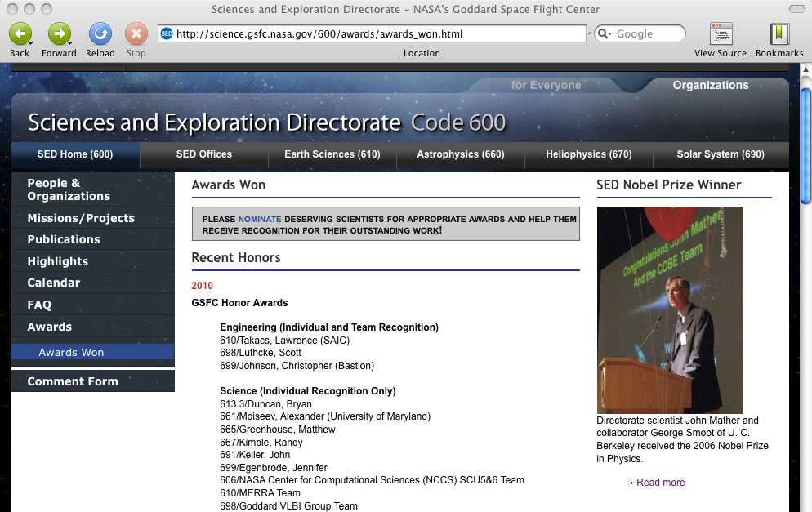Open SED Home (600) nav tab

tap(75, 154)
